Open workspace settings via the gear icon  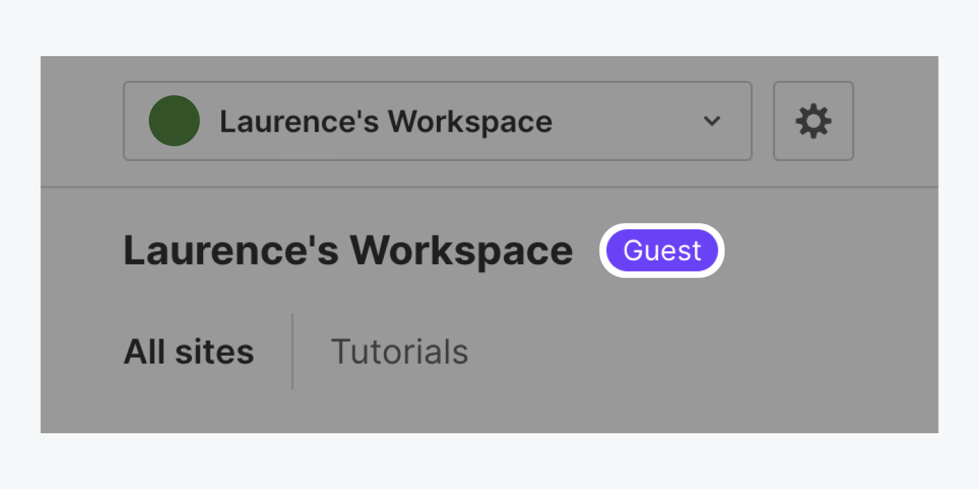813,121
